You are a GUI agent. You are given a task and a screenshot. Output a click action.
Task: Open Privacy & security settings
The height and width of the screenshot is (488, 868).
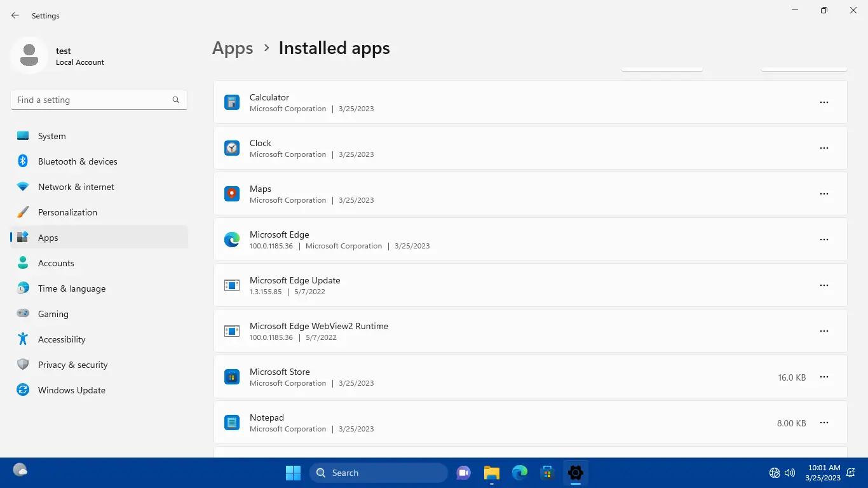[99, 365]
